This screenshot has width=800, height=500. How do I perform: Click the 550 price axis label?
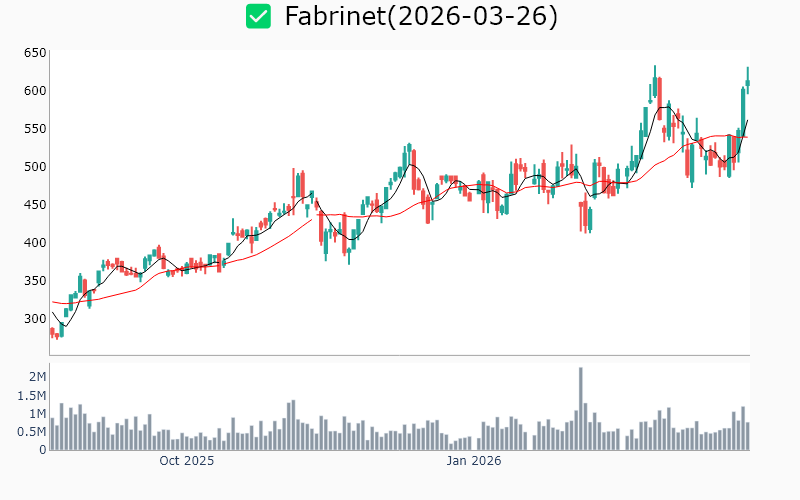pyautogui.click(x=35, y=128)
